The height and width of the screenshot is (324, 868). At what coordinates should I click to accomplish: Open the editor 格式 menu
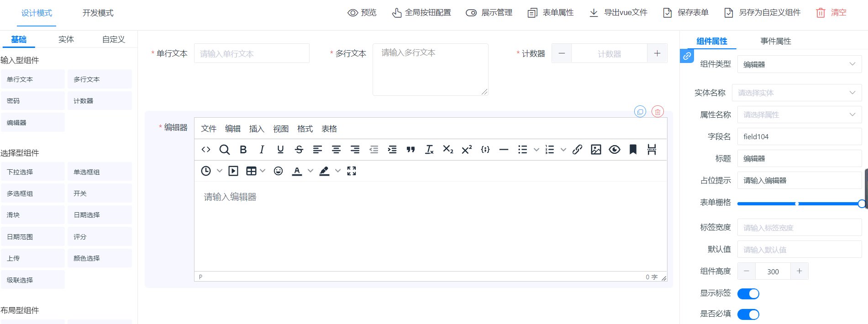coord(305,129)
